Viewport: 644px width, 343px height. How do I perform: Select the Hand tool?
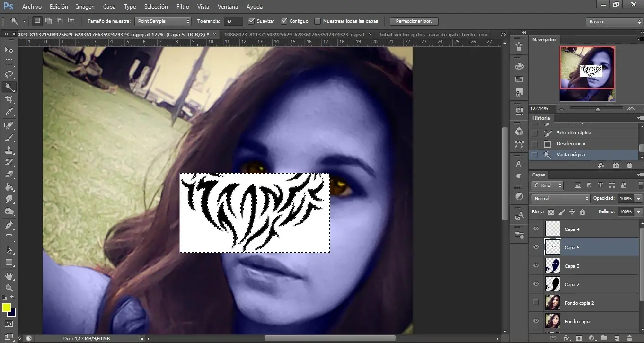[x=9, y=275]
